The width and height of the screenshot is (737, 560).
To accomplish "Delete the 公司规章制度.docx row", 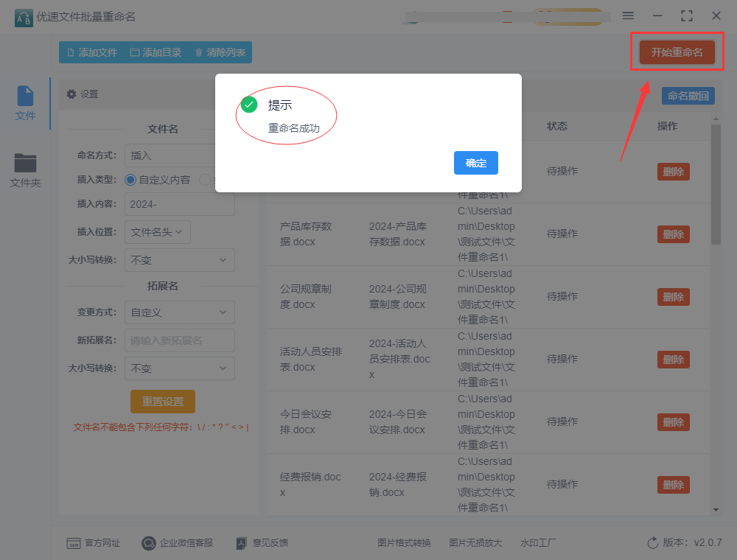I will (673, 297).
